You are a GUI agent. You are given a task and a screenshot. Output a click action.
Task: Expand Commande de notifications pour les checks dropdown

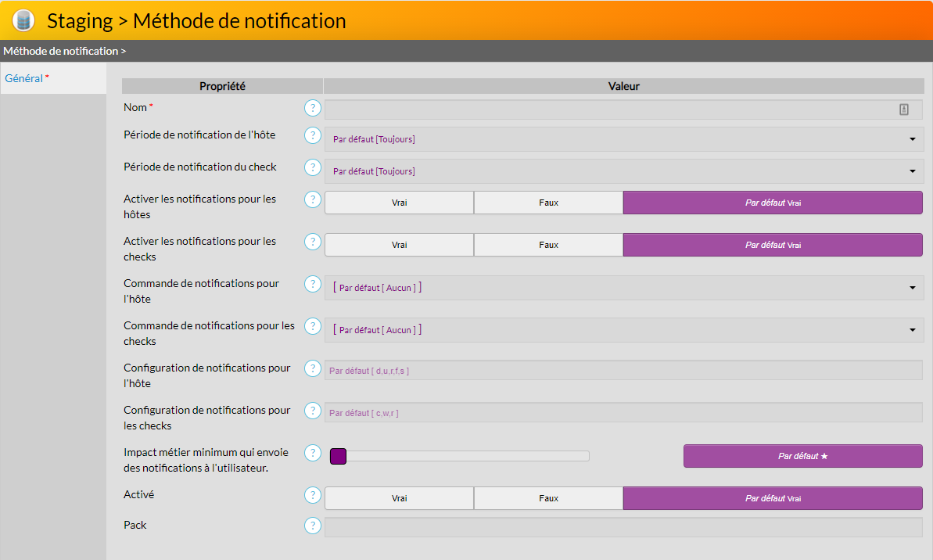click(623, 330)
